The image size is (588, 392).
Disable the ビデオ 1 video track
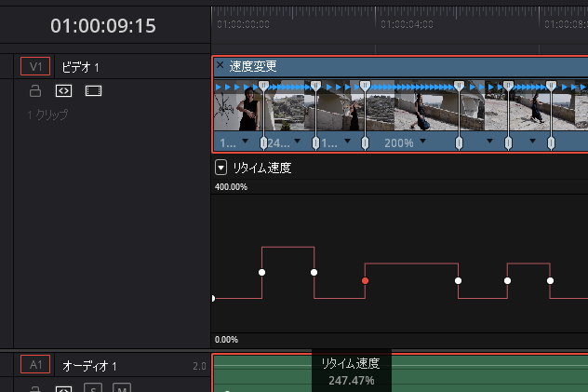point(93,90)
